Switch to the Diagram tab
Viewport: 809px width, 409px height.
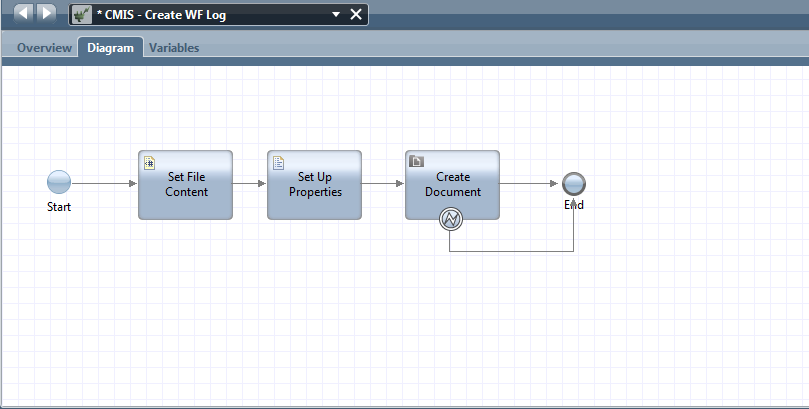click(x=110, y=48)
